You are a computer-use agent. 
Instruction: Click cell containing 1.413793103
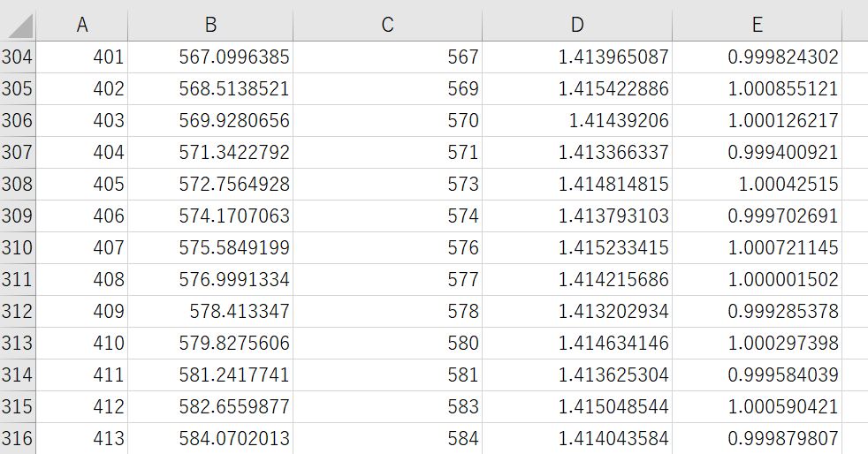coord(577,216)
